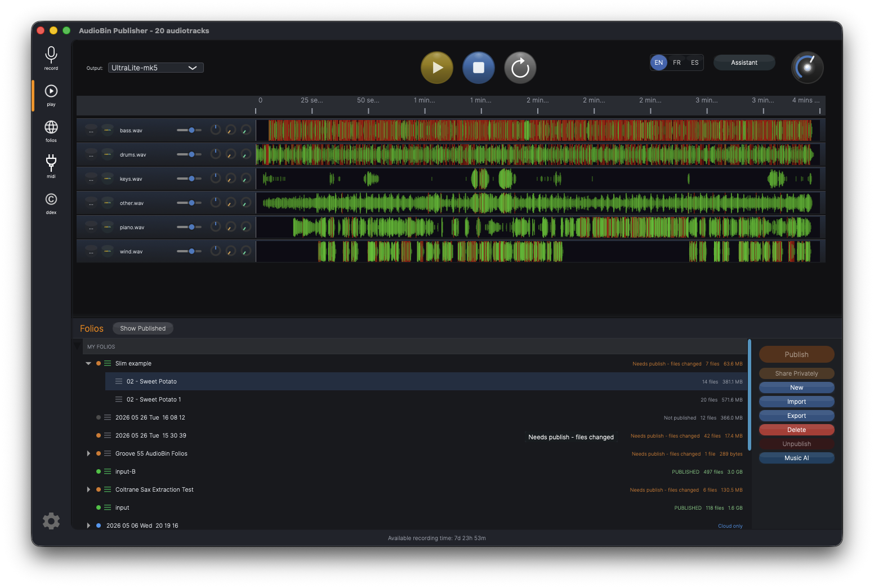Screen dimensions: 874x588
Task: Open the folios globe section
Action: 51,131
